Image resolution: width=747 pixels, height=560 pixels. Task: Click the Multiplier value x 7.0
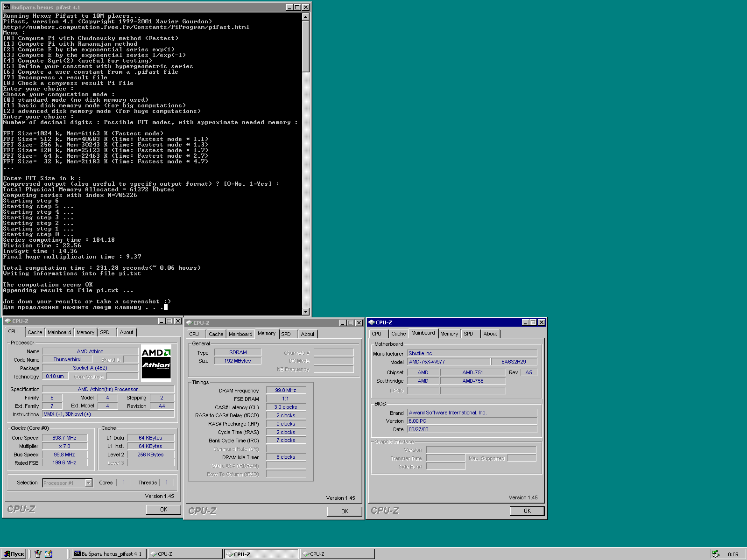click(x=64, y=446)
